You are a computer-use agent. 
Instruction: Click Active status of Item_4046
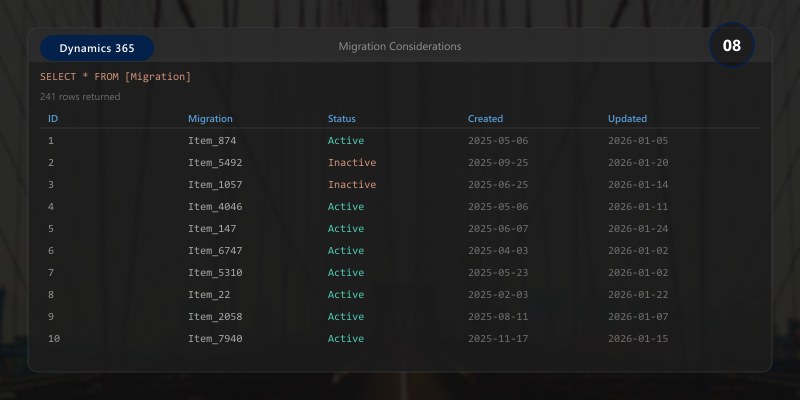(x=346, y=207)
